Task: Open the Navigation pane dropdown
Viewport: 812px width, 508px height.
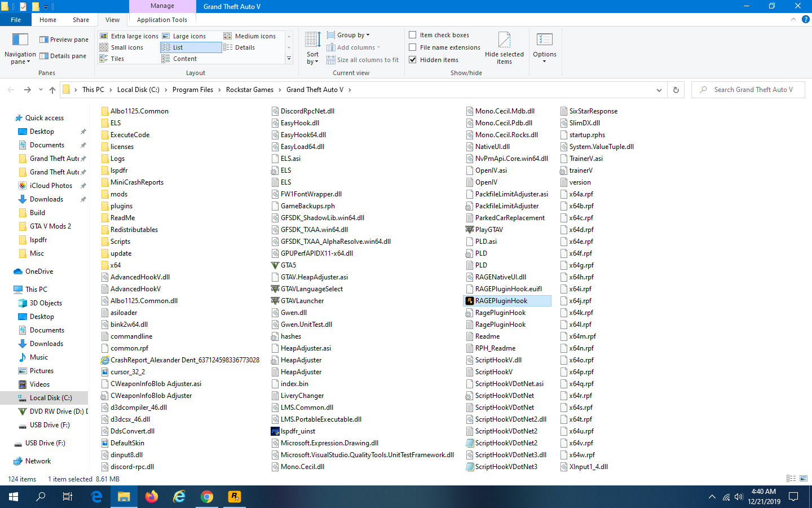Action: [x=20, y=49]
